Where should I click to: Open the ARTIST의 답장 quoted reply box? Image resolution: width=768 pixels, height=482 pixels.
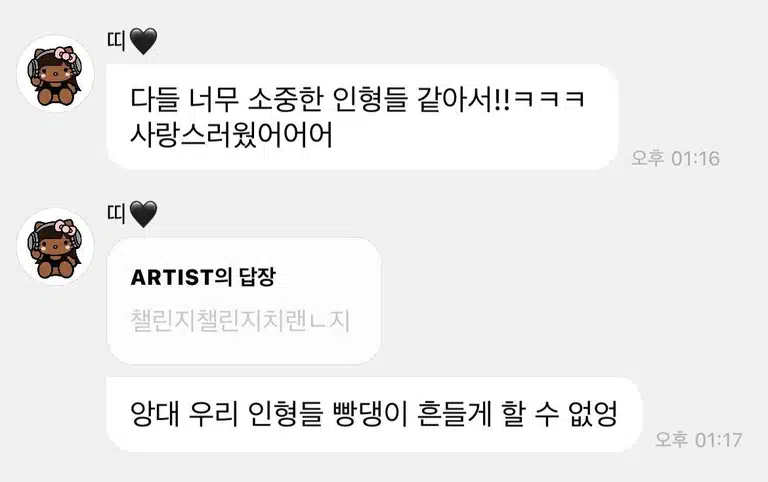pyautogui.click(x=244, y=301)
